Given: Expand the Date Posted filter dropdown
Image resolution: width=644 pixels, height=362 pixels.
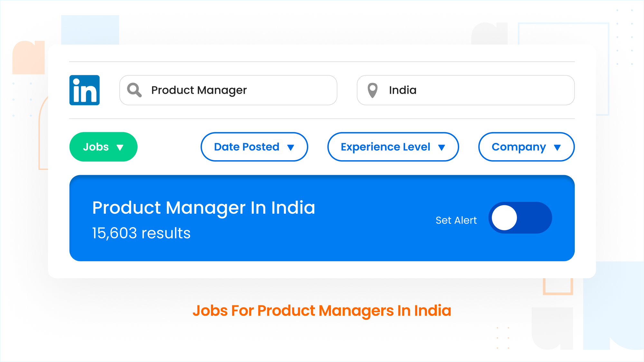Looking at the screenshot, I should 254,146.
